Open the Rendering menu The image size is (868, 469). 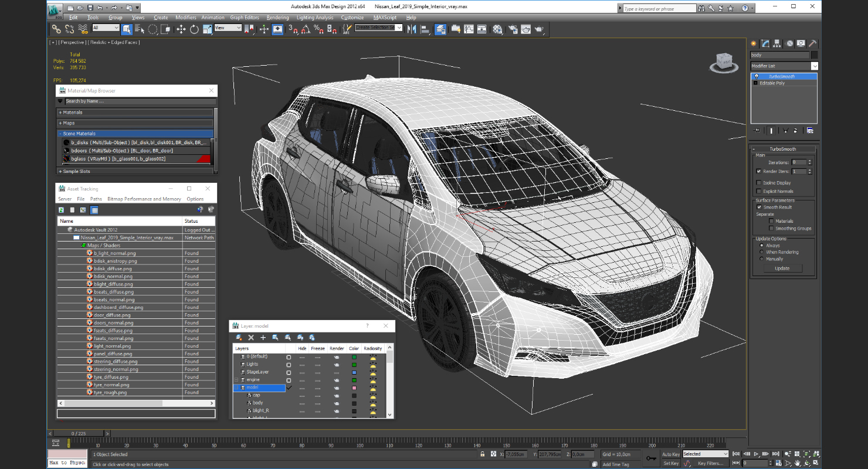tap(277, 18)
